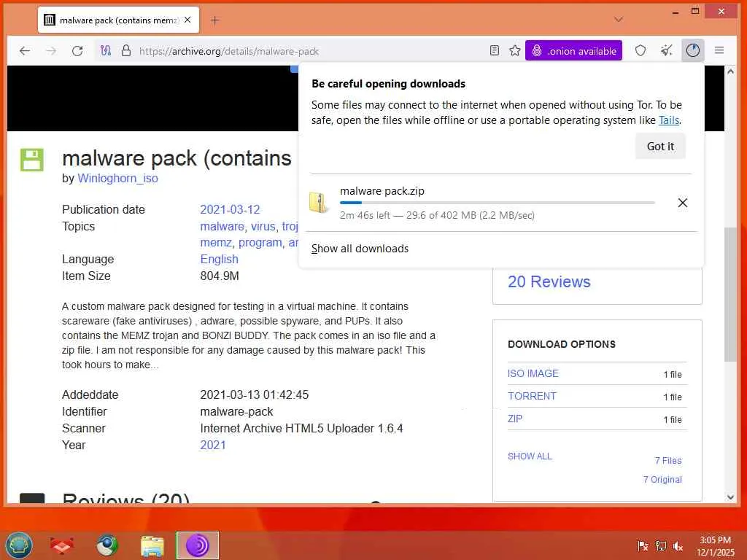Click the virus topic link
This screenshot has height=560, width=747.
(263, 226)
